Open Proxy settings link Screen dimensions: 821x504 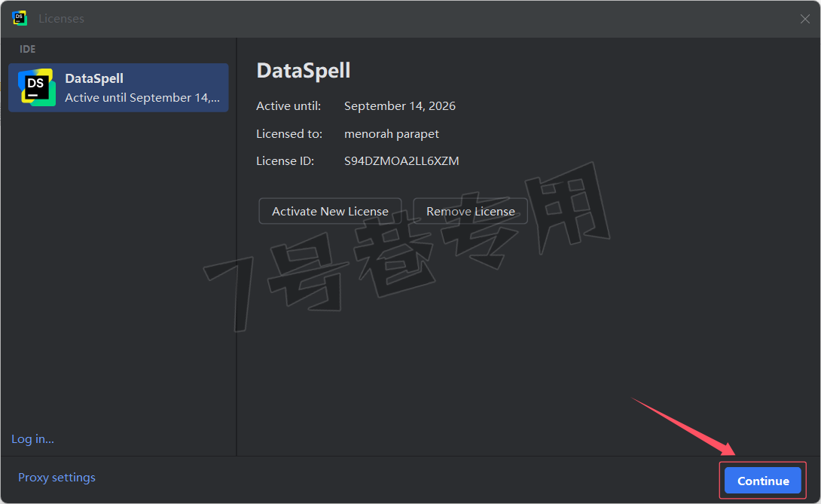(56, 478)
